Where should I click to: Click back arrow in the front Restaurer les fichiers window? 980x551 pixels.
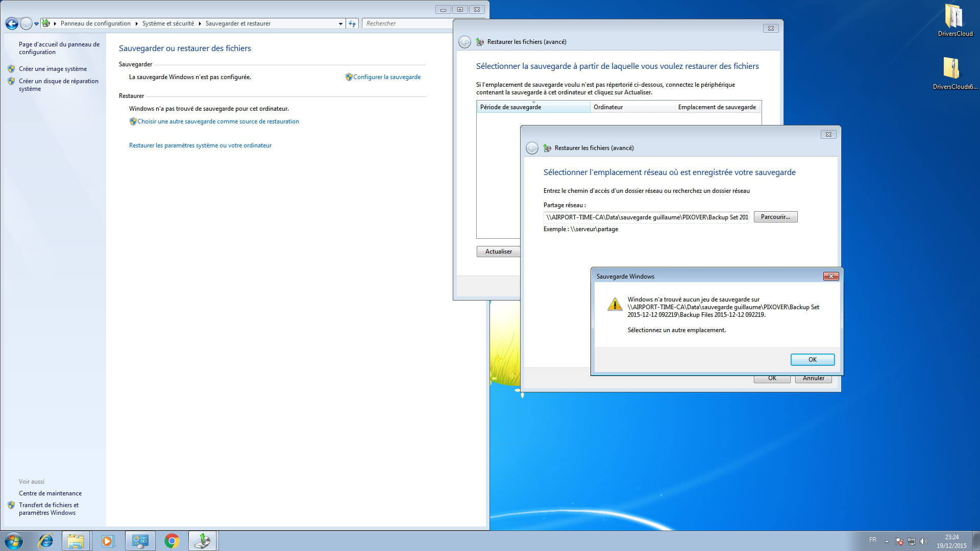[532, 148]
